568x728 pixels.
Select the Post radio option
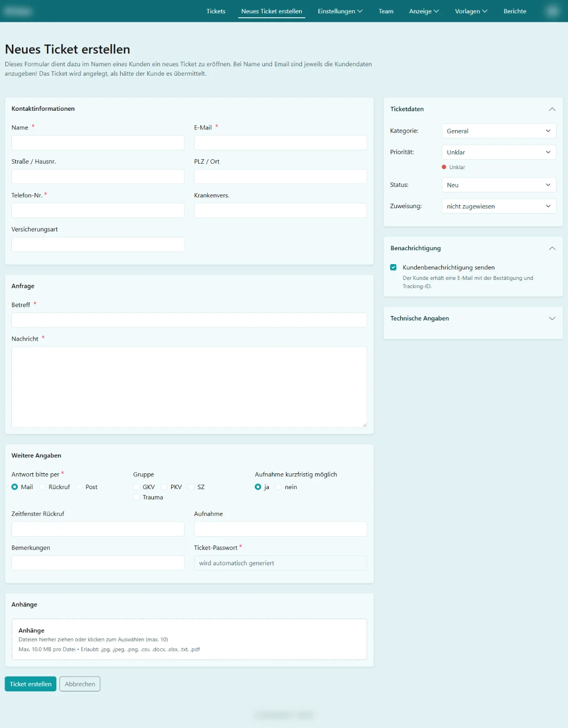pos(79,487)
